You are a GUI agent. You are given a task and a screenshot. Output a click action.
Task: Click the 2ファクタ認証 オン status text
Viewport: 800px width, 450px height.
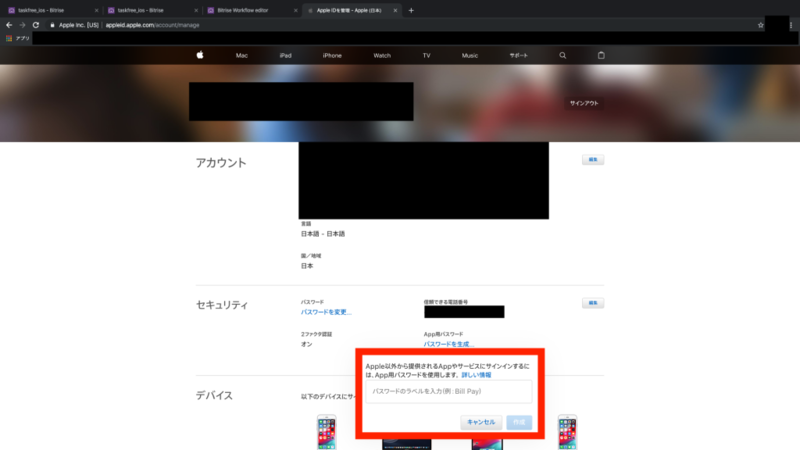[x=307, y=344]
